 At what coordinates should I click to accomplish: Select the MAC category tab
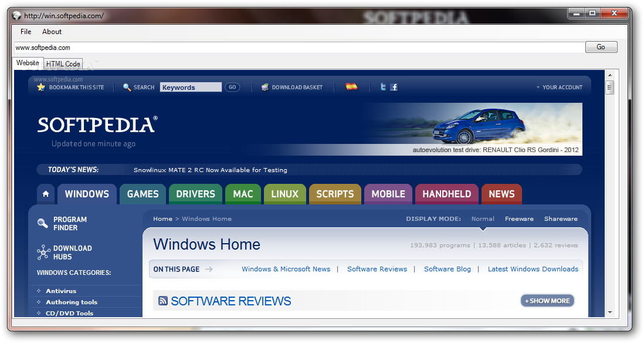pos(243,194)
